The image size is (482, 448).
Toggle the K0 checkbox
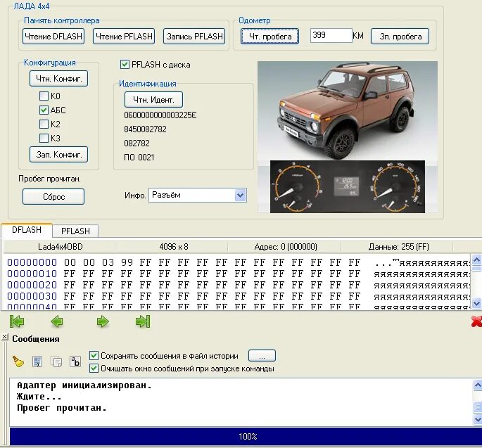[44, 96]
